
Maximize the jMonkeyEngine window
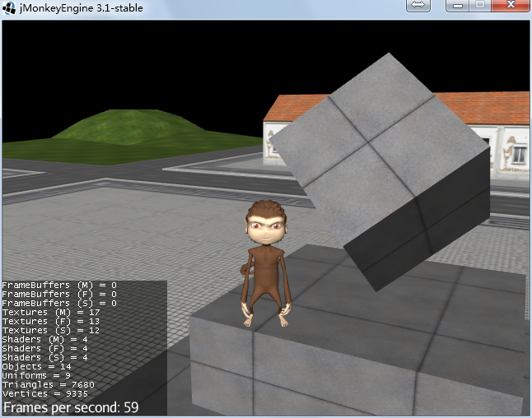480,6
